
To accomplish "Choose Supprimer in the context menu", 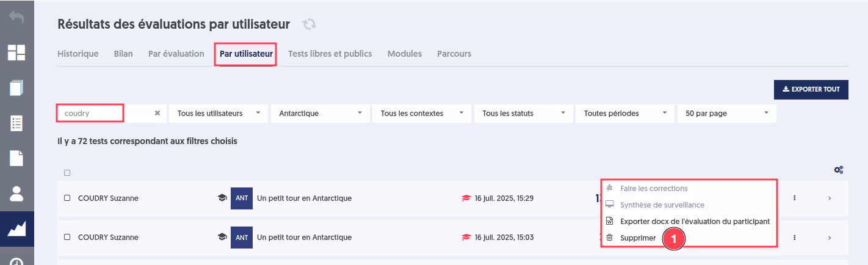I will (638, 238).
